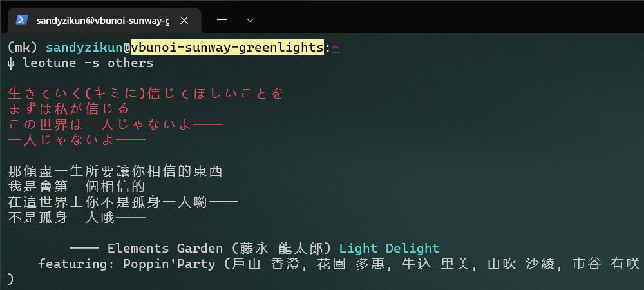
Task: Click the magenta tilde path in prompt
Action: [x=335, y=48]
